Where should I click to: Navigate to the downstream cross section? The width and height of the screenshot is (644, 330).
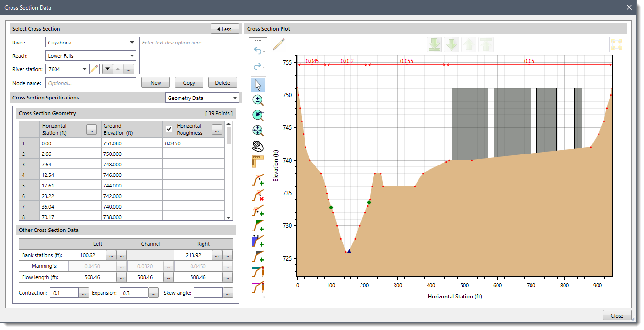point(452,44)
